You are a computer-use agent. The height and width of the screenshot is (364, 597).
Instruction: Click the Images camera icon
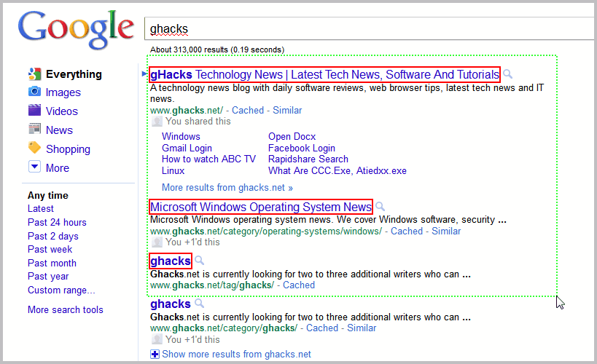tap(35, 92)
